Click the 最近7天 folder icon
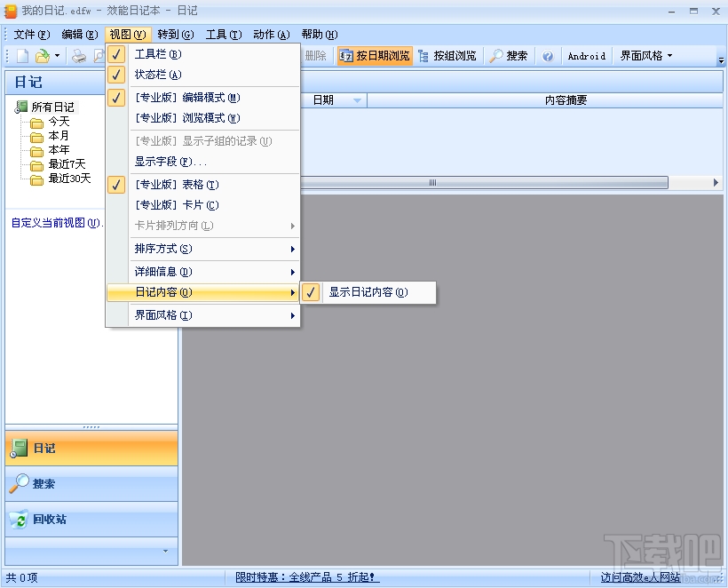 click(36, 166)
